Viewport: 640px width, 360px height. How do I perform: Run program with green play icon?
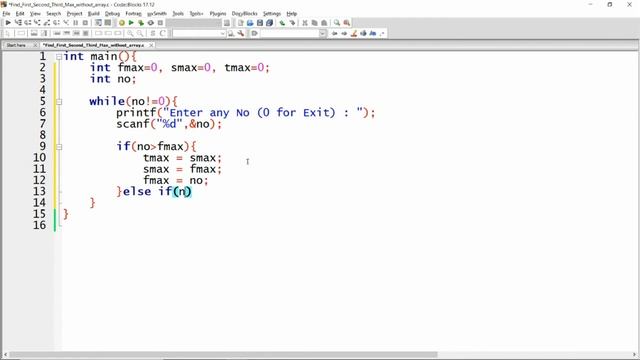pos(131,22)
